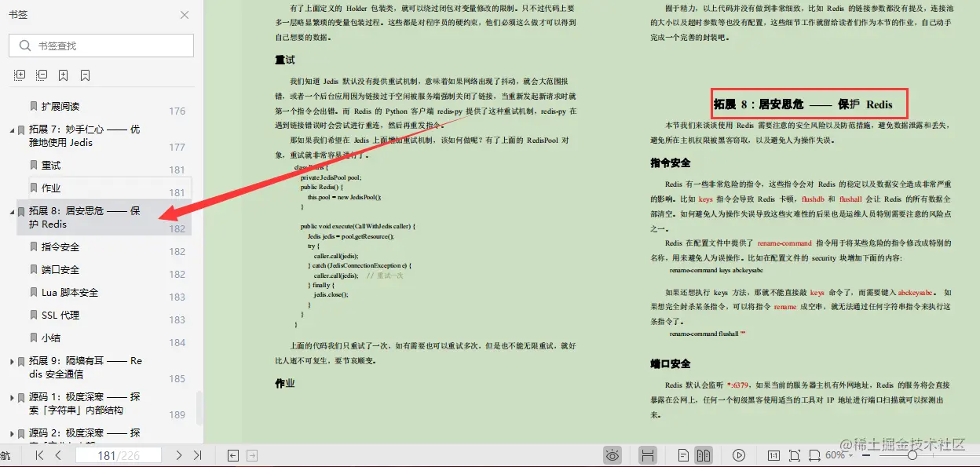980x467 pixels.
Task: Select the add bookmark icon
Action: (x=61, y=74)
